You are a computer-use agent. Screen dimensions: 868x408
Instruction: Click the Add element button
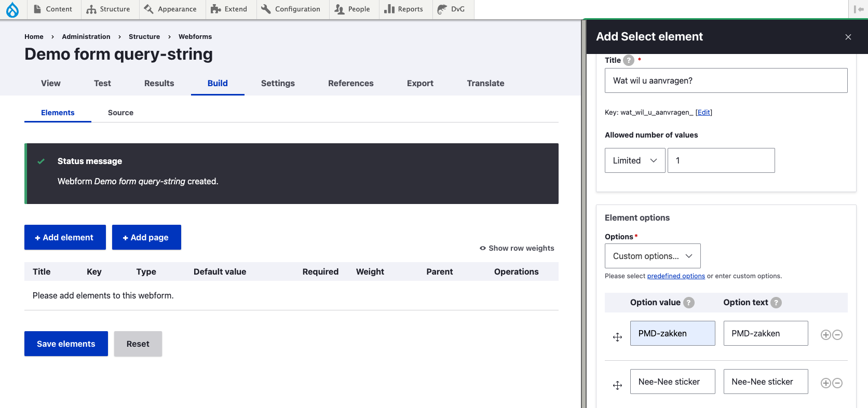point(65,237)
